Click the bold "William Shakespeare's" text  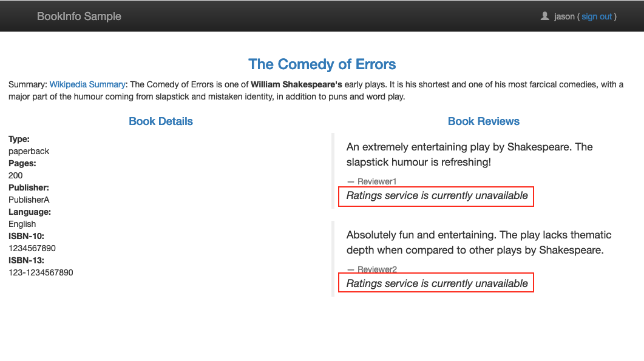click(296, 84)
